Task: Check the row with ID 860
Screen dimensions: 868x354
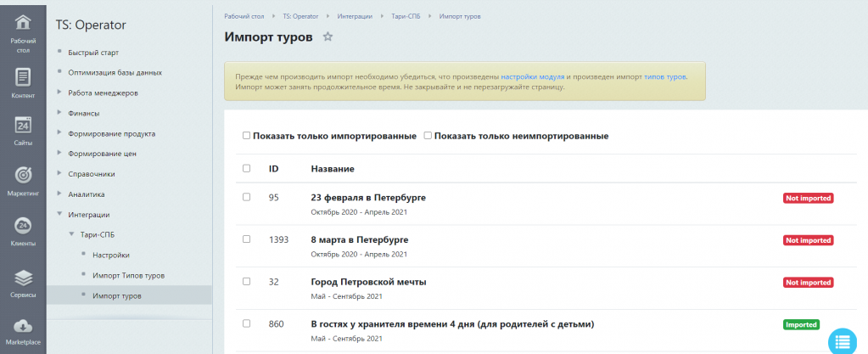Action: (246, 323)
